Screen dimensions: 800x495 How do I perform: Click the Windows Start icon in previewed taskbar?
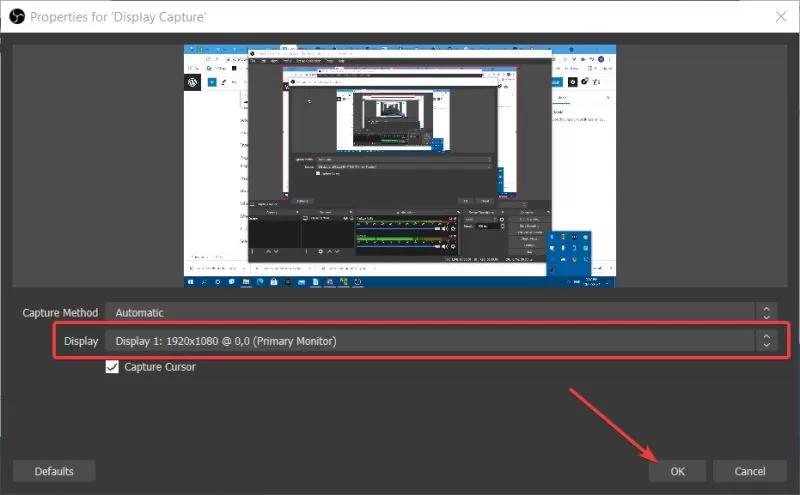[x=191, y=282]
